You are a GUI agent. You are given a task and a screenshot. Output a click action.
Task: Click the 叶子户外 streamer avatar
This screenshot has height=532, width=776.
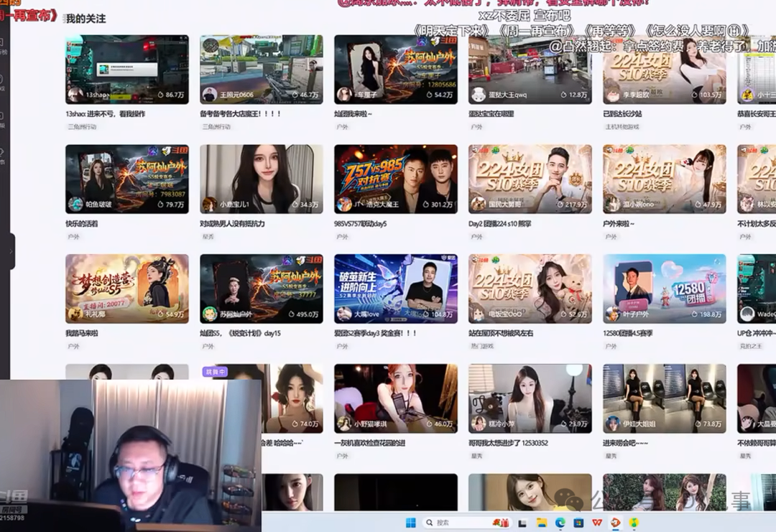point(613,314)
